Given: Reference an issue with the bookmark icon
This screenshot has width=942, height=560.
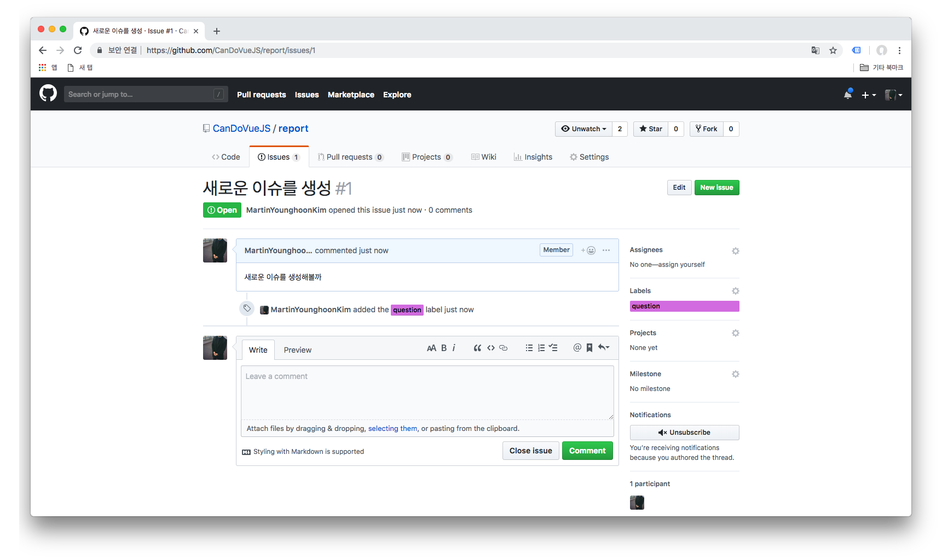Looking at the screenshot, I should pos(590,348).
